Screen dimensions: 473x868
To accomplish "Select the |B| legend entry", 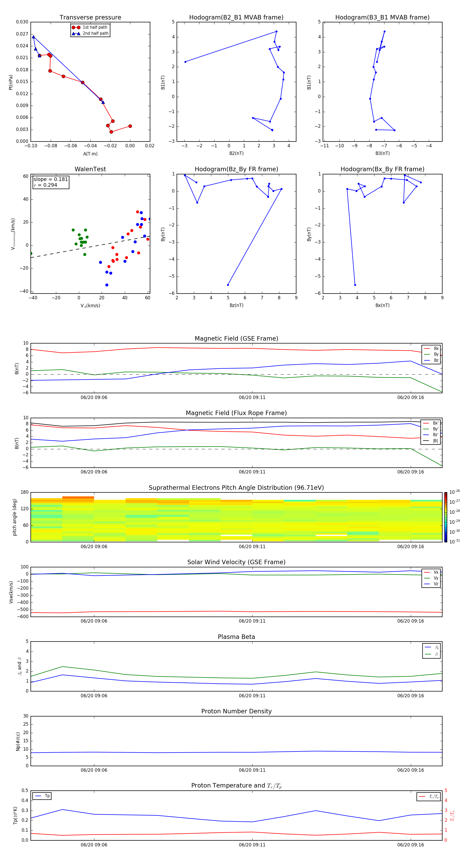I will pos(431,441).
